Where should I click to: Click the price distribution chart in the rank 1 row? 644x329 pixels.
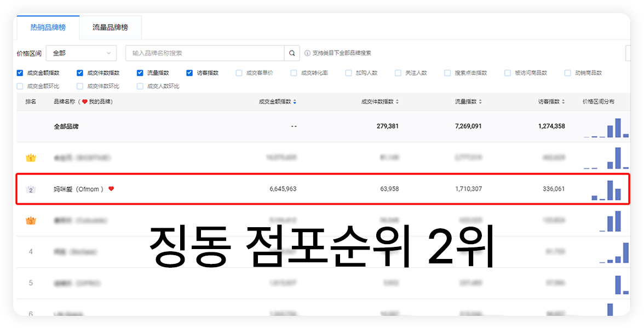tap(606, 158)
